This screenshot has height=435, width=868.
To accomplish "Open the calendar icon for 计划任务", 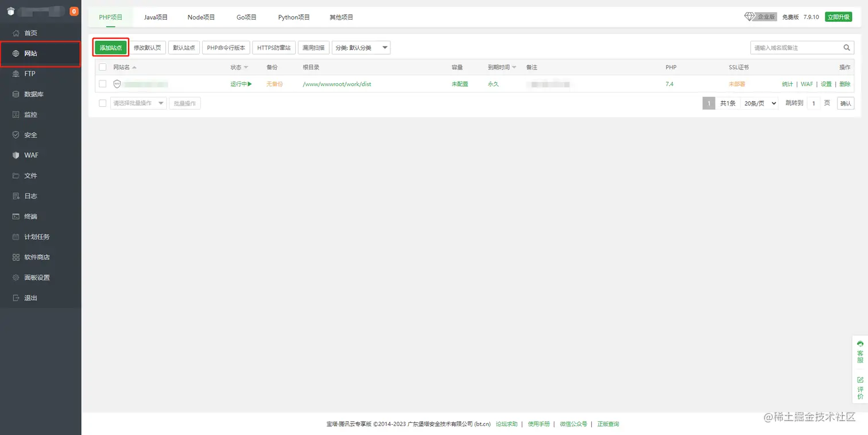I will point(16,237).
